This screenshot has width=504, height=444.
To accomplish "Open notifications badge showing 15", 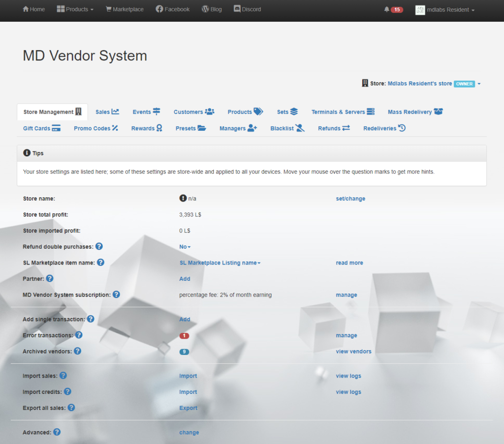I will [x=397, y=10].
